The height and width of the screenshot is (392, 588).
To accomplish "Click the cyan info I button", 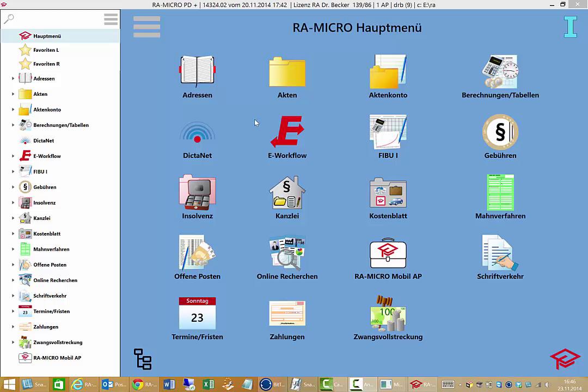I will (570, 27).
